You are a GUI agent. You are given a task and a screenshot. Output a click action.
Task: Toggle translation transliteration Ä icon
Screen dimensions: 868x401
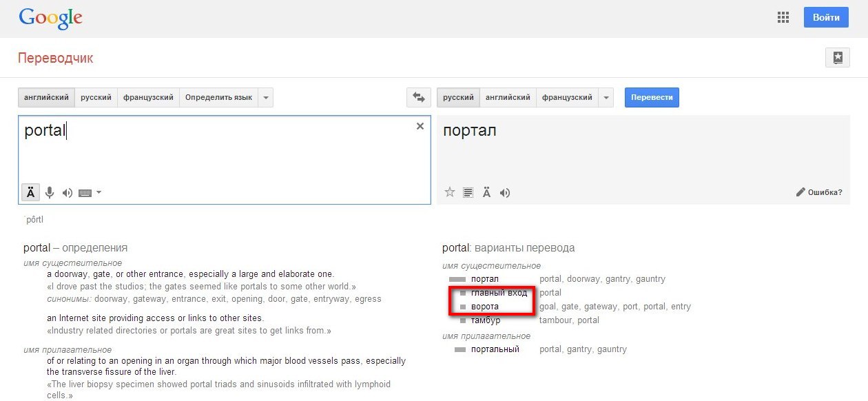[486, 193]
